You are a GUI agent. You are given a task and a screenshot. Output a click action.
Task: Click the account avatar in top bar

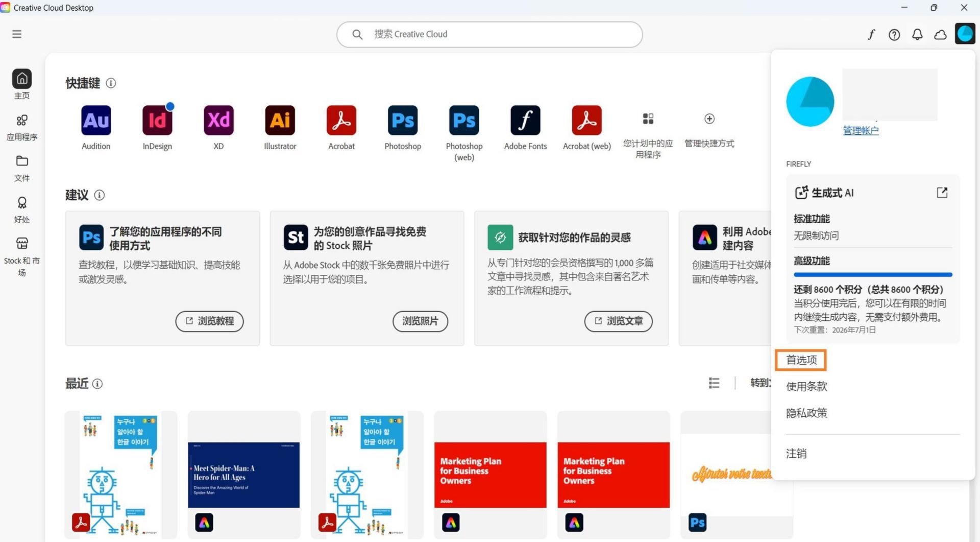tap(965, 34)
